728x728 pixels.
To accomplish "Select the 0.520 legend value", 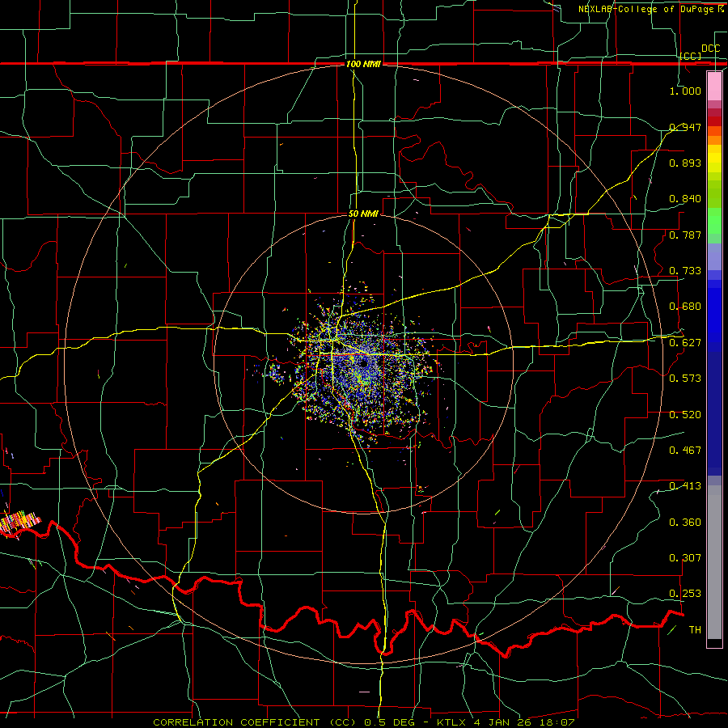I will pos(685,415).
